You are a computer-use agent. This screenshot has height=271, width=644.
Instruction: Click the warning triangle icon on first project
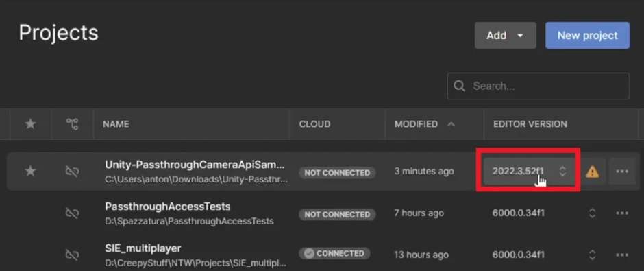[x=592, y=172]
